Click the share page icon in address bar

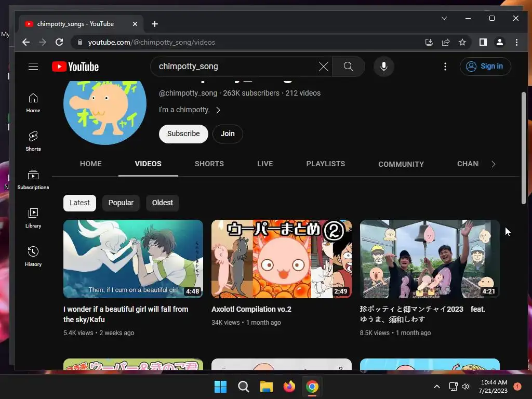click(445, 42)
